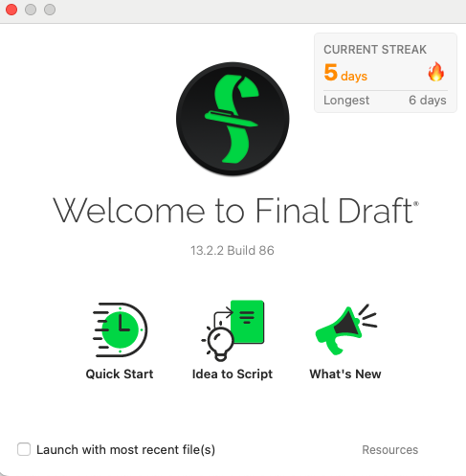The height and width of the screenshot is (476, 466).
Task: Select the What's New text label
Action: pyautogui.click(x=345, y=374)
